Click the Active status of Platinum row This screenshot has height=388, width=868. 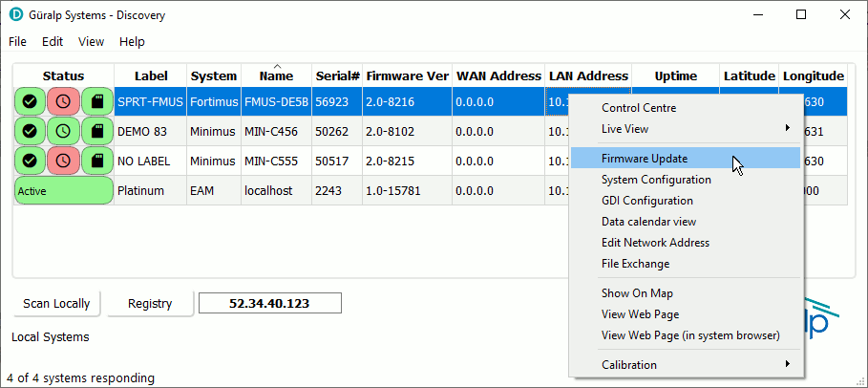[64, 191]
